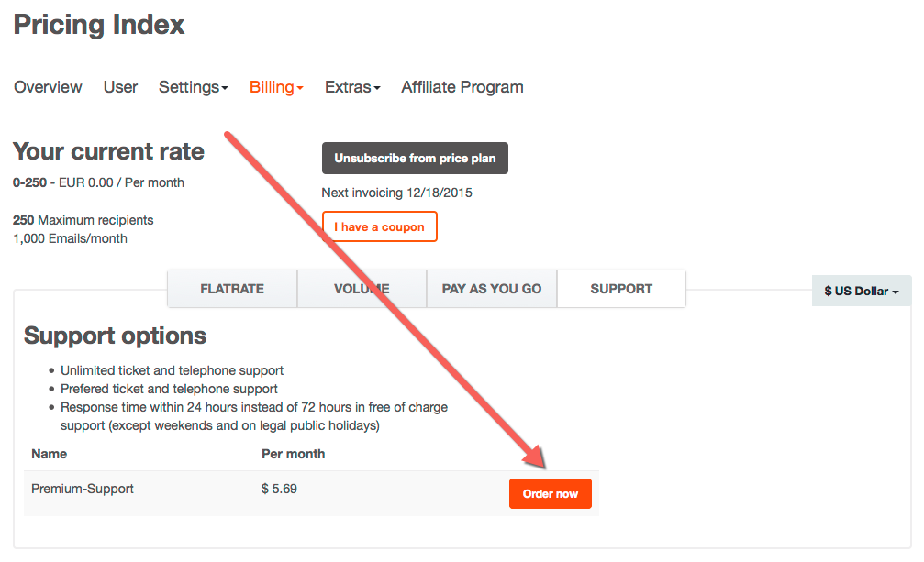Open the Billing dropdown menu

(276, 87)
